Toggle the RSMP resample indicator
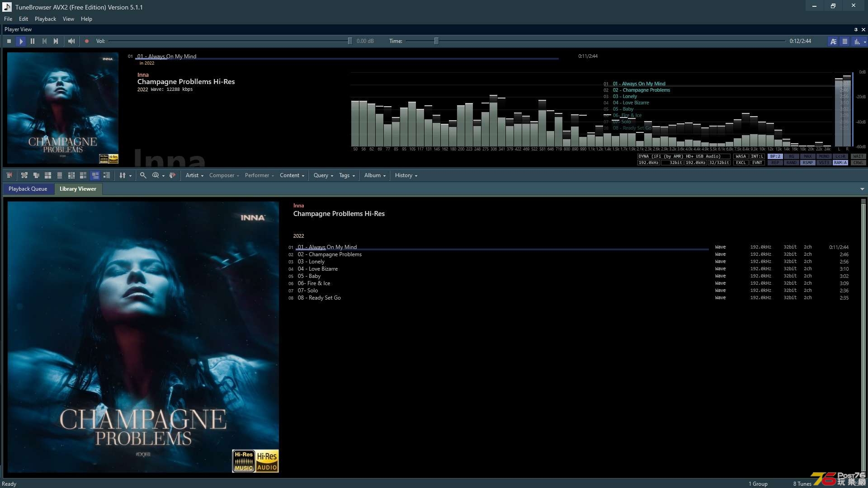The image size is (868, 488). [x=808, y=163]
